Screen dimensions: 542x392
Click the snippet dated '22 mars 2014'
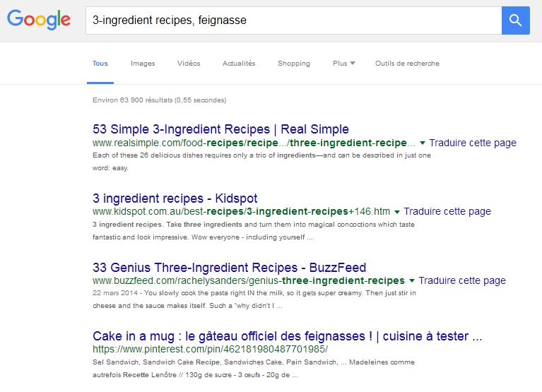tap(254, 299)
